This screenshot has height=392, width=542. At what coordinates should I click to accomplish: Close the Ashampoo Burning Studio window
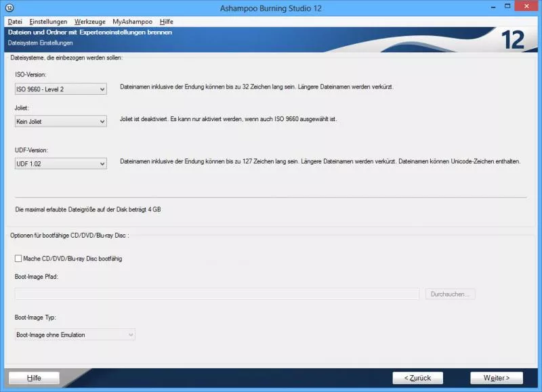pyautogui.click(x=526, y=6)
